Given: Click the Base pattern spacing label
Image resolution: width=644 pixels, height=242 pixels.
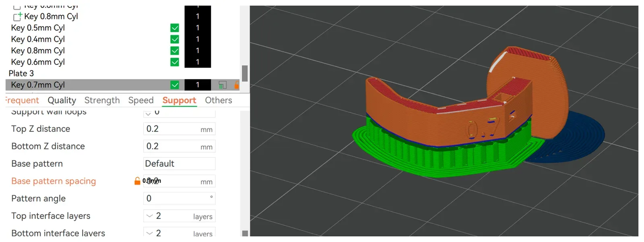Looking at the screenshot, I should pyautogui.click(x=54, y=181).
